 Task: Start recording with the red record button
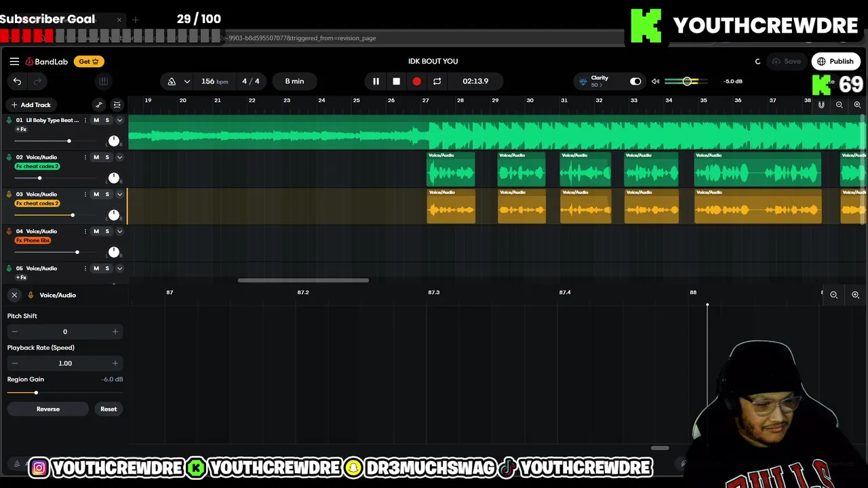point(416,81)
